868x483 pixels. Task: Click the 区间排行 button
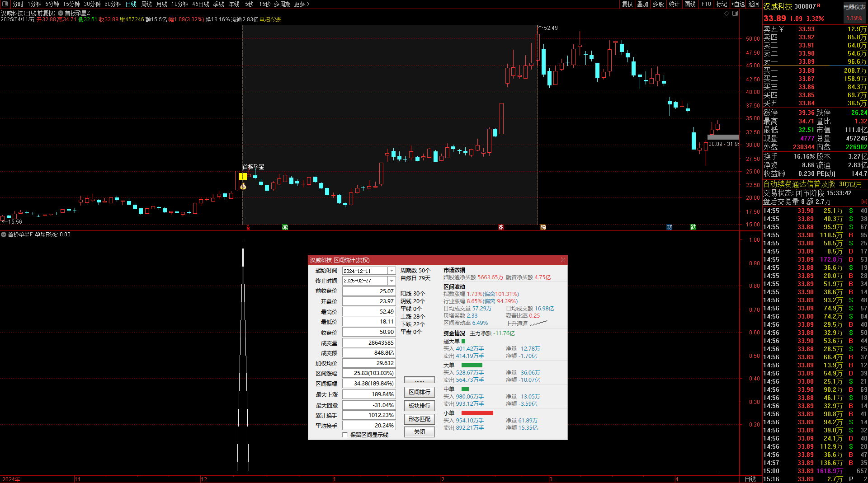(x=420, y=392)
